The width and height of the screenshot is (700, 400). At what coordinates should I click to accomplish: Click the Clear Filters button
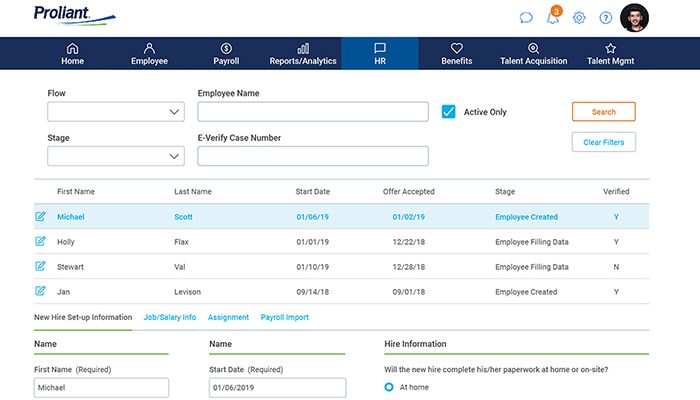click(x=603, y=142)
